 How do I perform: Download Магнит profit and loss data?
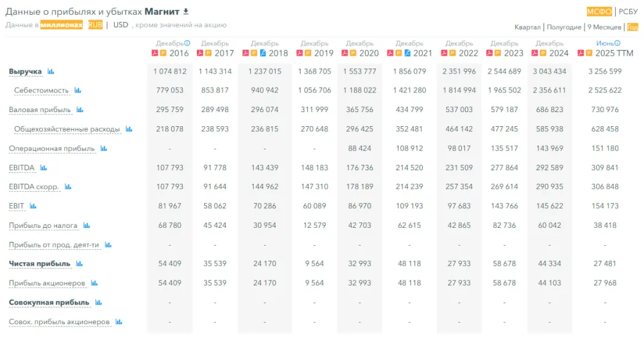(186, 12)
